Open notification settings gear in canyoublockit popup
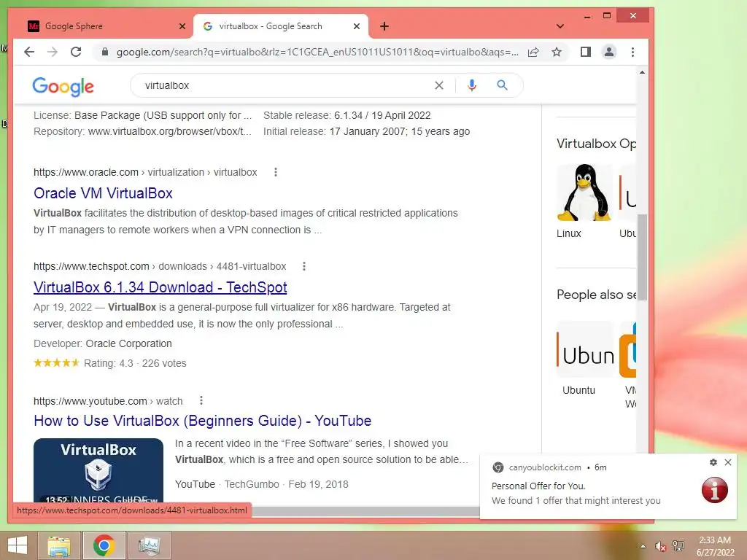747x560 pixels. coord(713,462)
